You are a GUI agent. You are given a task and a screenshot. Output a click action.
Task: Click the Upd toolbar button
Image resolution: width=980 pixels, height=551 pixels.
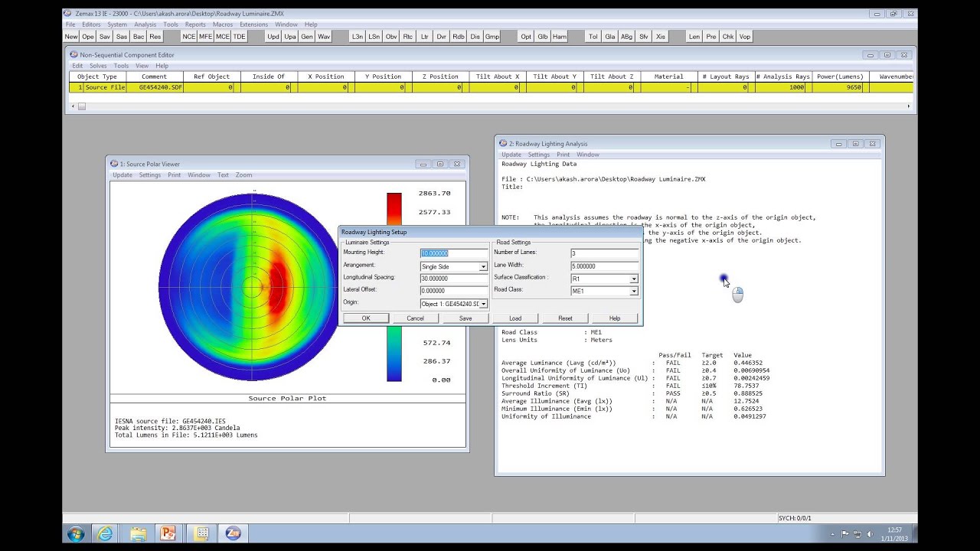(273, 37)
